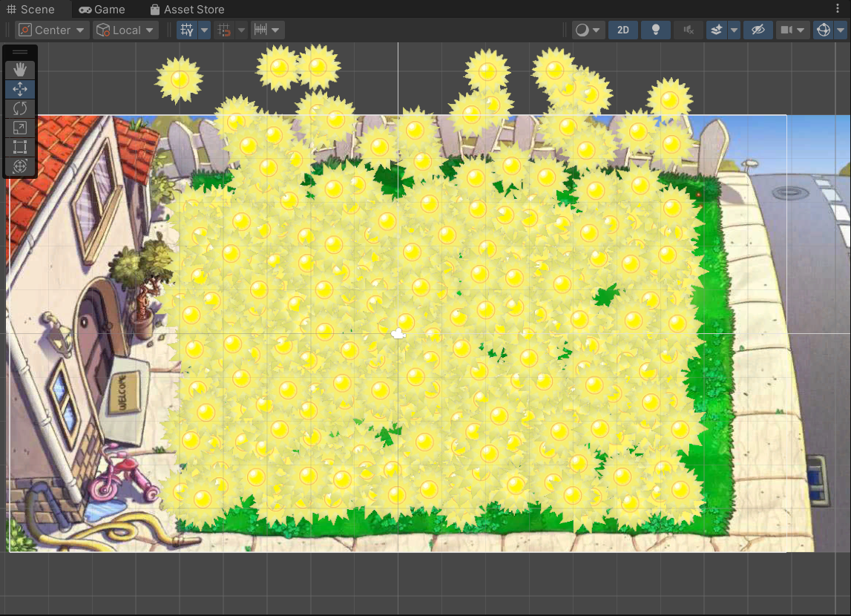The height and width of the screenshot is (616, 851).
Task: Select the Hand (View) tool
Action: (x=20, y=70)
